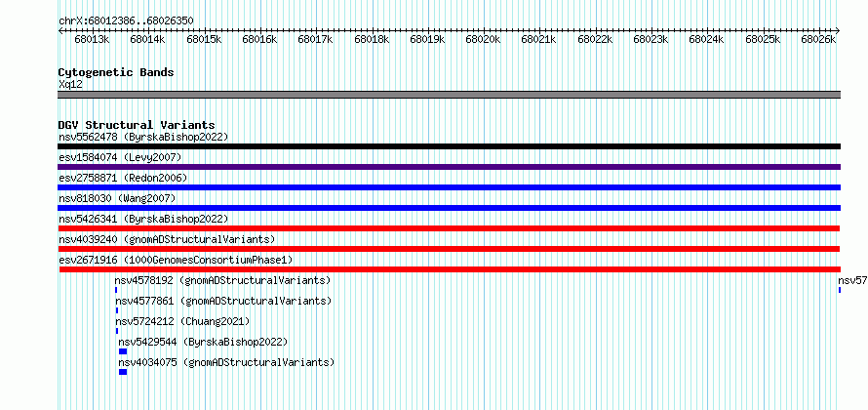Click the 68017k ruler mark
Screen dimensions: 868x410
pos(315,39)
